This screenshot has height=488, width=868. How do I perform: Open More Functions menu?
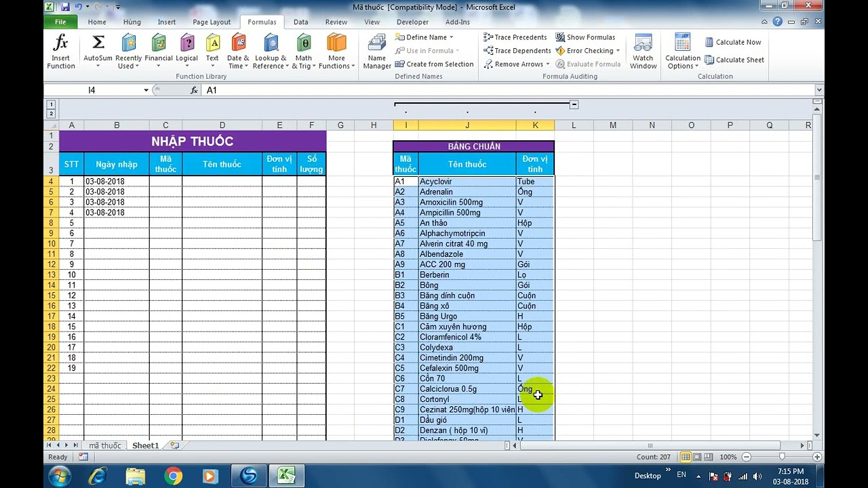336,52
